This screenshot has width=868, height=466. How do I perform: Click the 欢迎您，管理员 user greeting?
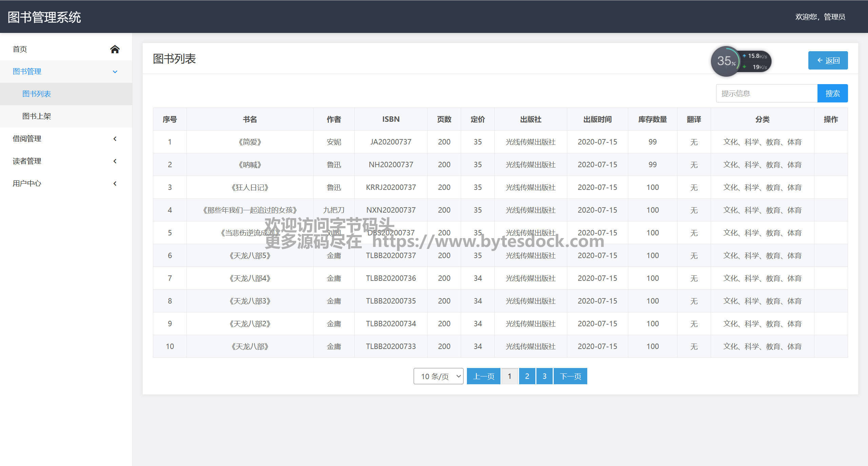pos(820,17)
